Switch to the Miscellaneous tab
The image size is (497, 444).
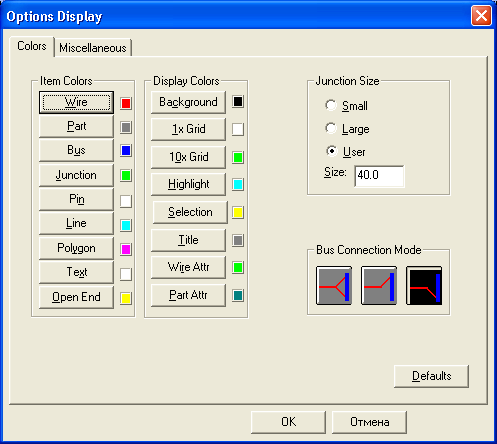coord(93,48)
